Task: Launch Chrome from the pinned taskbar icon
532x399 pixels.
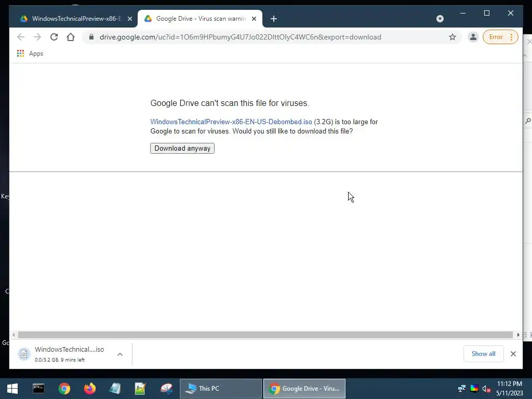Action: pyautogui.click(x=64, y=389)
